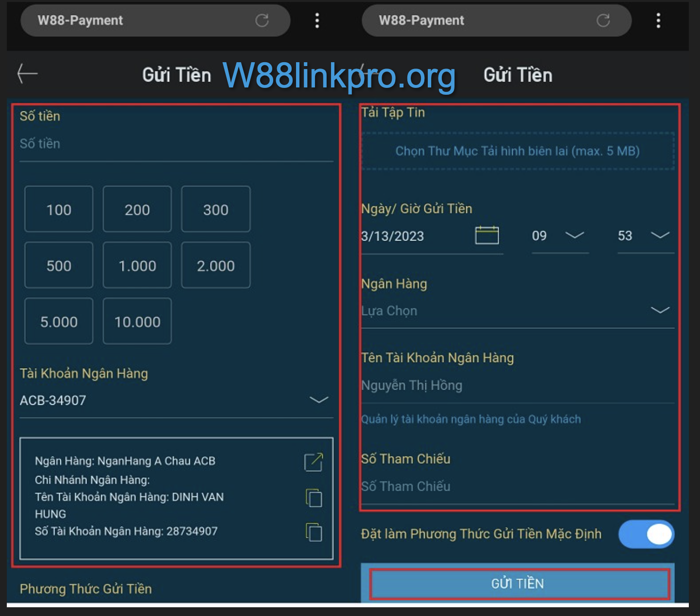Open the Ngân Hàng Lựa Chọn dropdown
Screen dimensions: 700x616
pyautogui.click(x=518, y=310)
